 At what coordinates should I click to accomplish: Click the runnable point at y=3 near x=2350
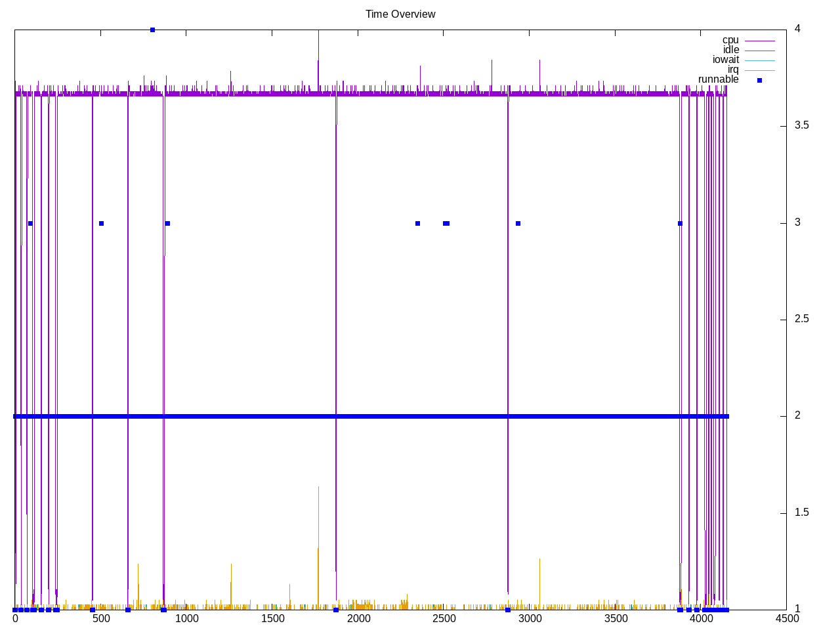(417, 223)
